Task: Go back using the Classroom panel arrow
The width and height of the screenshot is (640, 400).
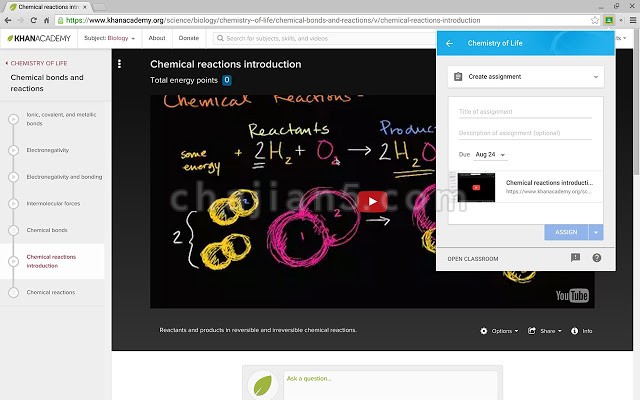Action: [x=449, y=43]
